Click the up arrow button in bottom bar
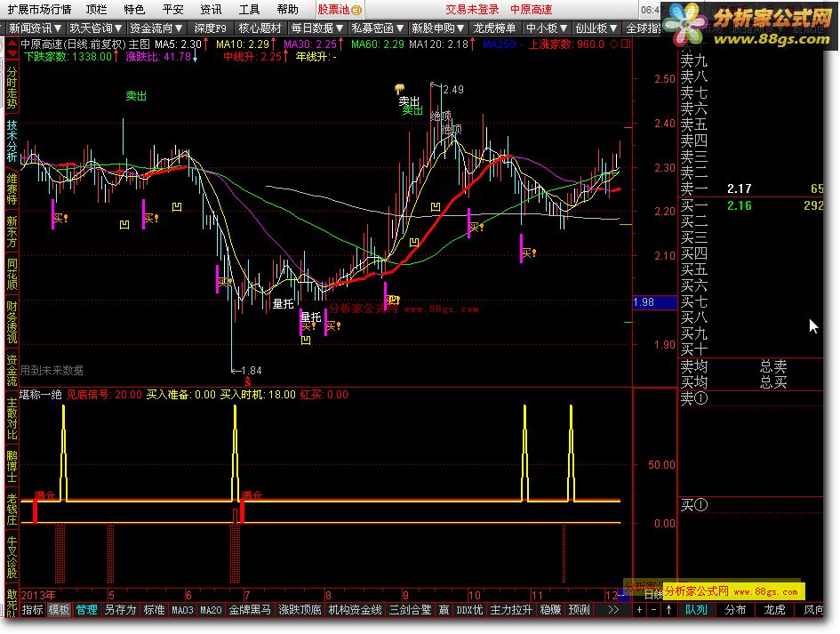Image resolution: width=840 pixels, height=634 pixels. pyautogui.click(x=668, y=610)
